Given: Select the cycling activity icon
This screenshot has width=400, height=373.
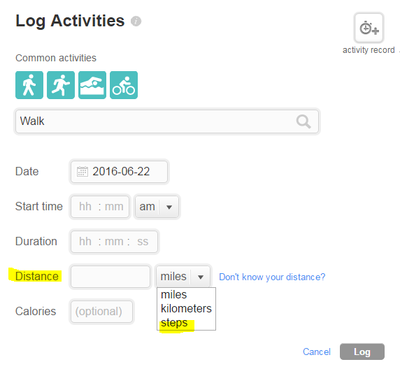Looking at the screenshot, I should pyautogui.click(x=124, y=85).
